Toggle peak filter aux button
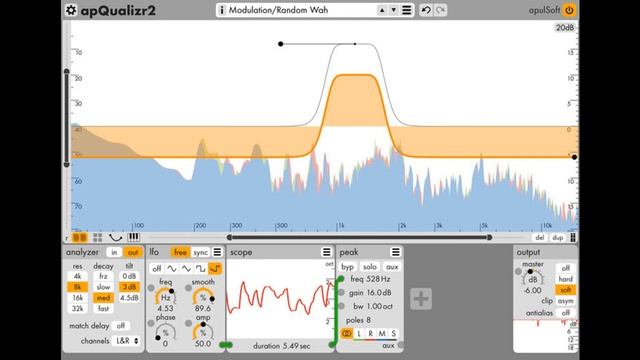Viewport: 640px width, 360px height. (x=392, y=267)
